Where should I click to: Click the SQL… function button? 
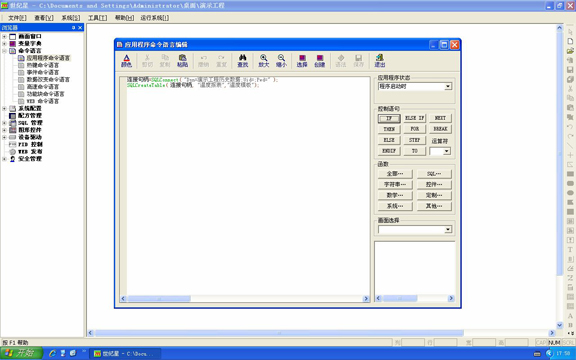coord(434,173)
